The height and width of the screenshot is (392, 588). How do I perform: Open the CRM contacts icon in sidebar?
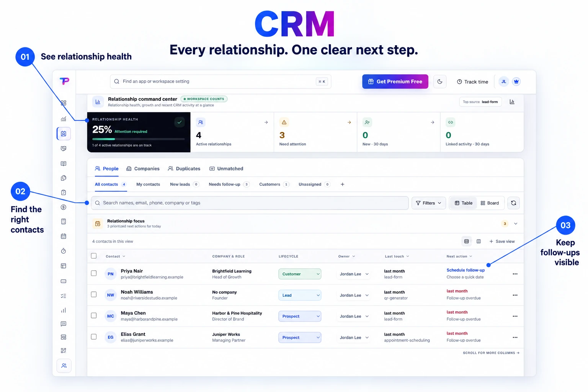pyautogui.click(x=64, y=134)
